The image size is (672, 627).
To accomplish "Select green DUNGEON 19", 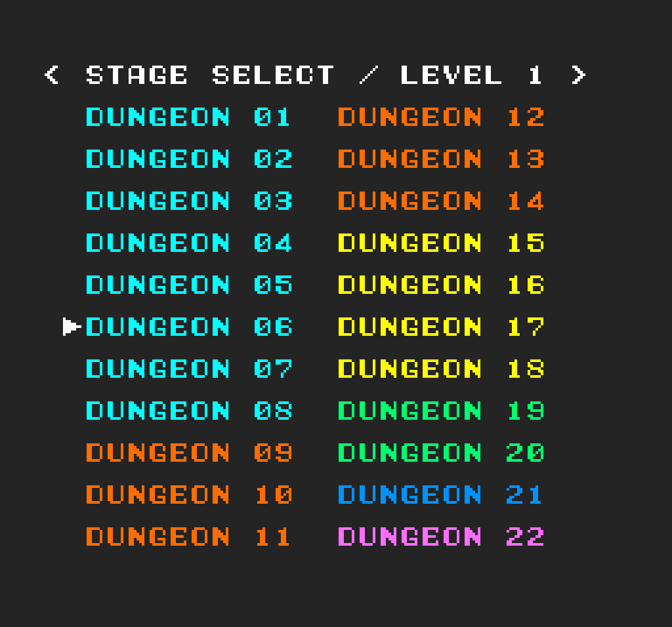I will click(x=441, y=411).
